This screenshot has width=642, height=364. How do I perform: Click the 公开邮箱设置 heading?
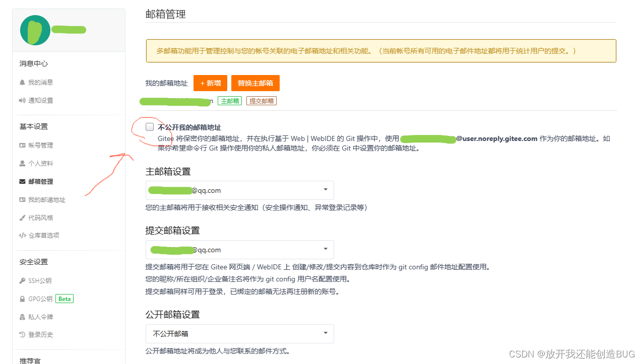click(x=173, y=315)
